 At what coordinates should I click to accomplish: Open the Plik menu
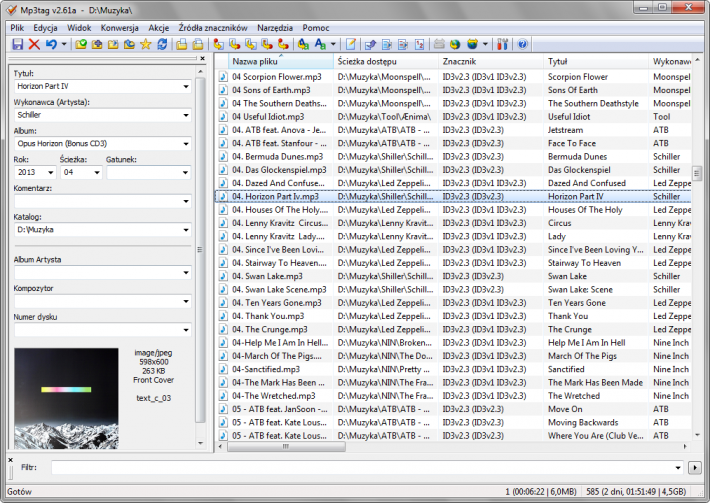[x=17, y=28]
